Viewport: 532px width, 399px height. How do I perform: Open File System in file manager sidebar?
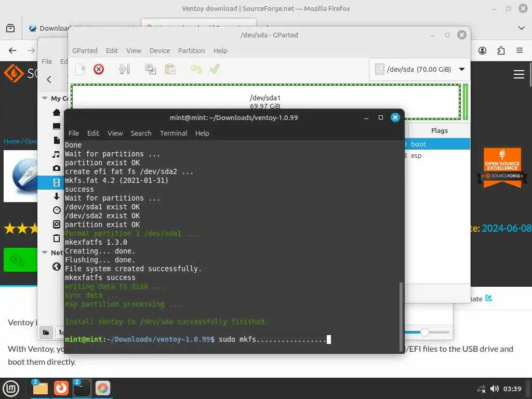click(57, 224)
